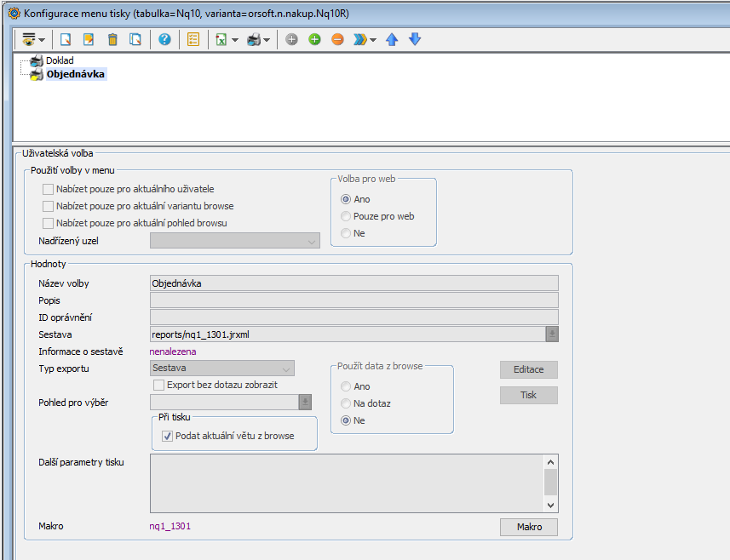Move item up with blue up arrow
730x560 pixels.
392,39
